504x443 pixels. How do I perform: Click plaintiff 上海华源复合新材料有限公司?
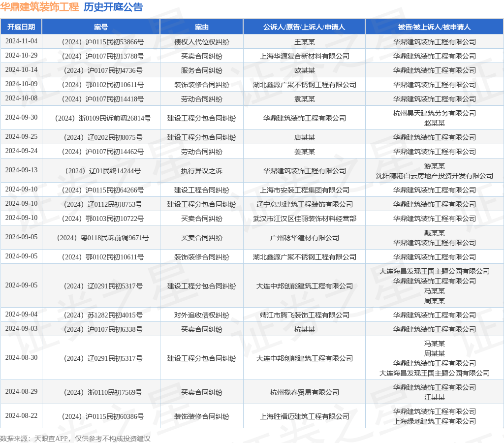[x=304, y=56]
